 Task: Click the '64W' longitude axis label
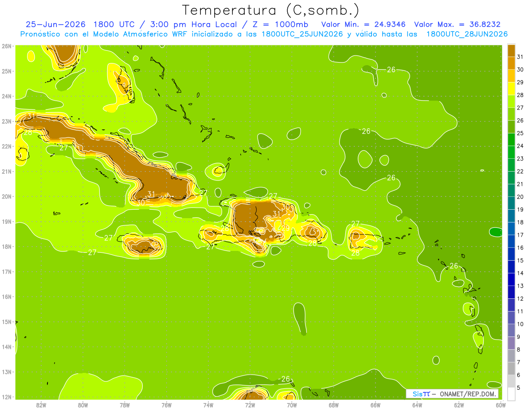[417, 405]
